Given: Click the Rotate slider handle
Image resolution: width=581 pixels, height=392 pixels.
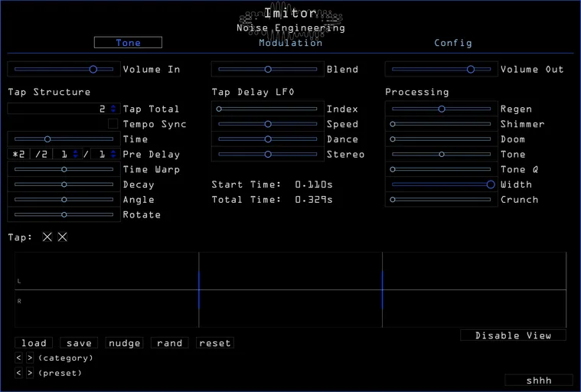Looking at the screenshot, I should [64, 214].
